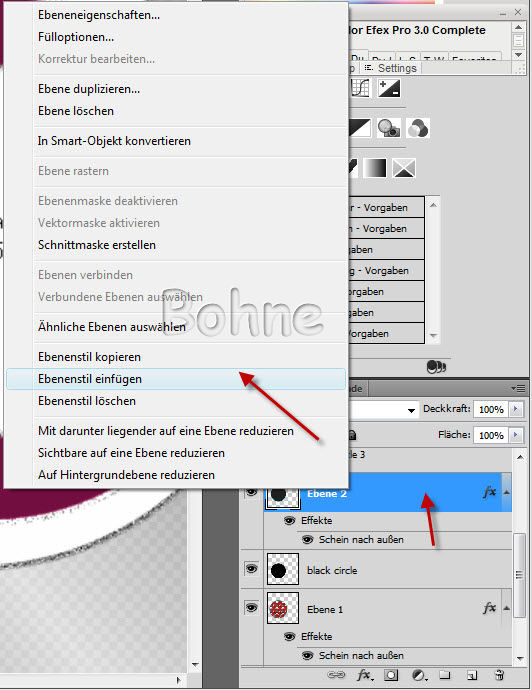The width and height of the screenshot is (532, 690).
Task: Delete layer with the trash can icon
Action: click(499, 675)
